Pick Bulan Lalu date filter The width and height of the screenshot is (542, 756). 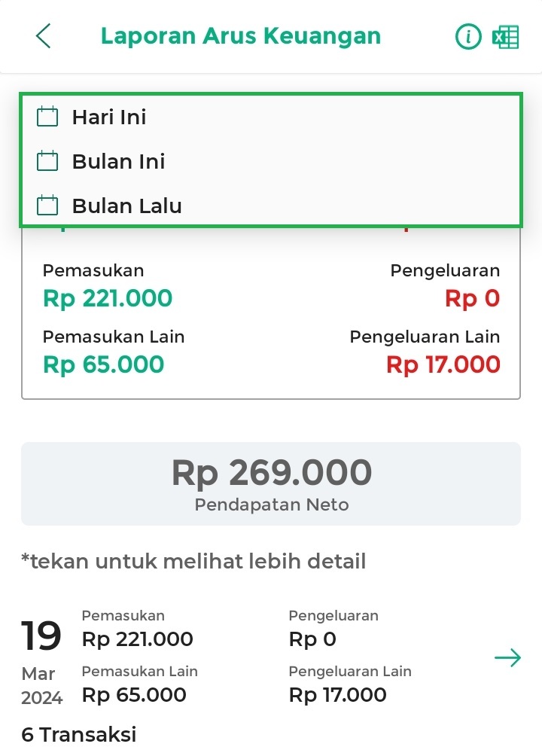[x=126, y=206]
